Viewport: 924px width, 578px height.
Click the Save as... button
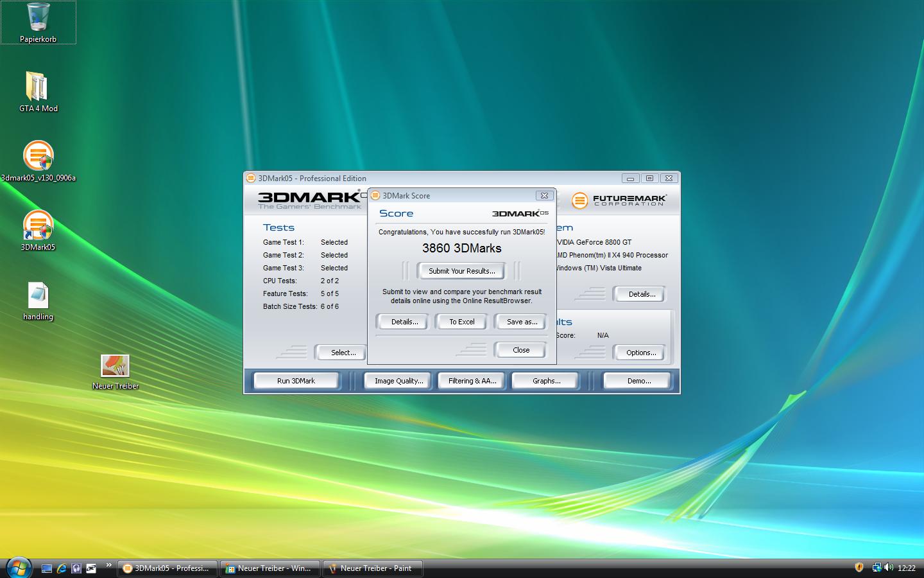pyautogui.click(x=522, y=322)
